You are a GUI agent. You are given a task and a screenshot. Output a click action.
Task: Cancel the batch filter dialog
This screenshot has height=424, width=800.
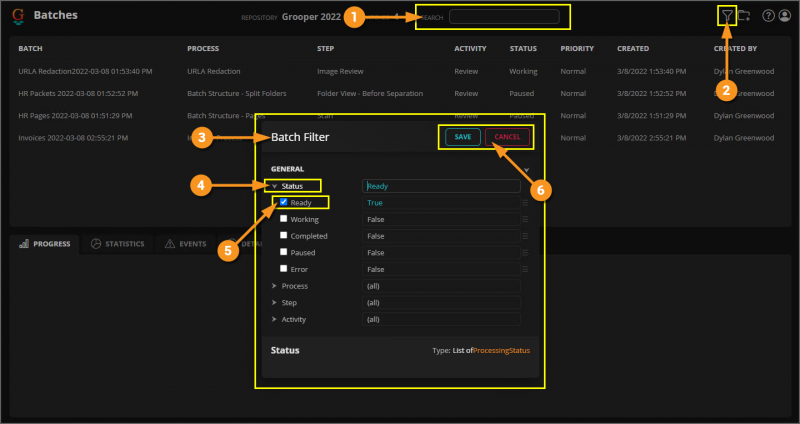point(507,137)
